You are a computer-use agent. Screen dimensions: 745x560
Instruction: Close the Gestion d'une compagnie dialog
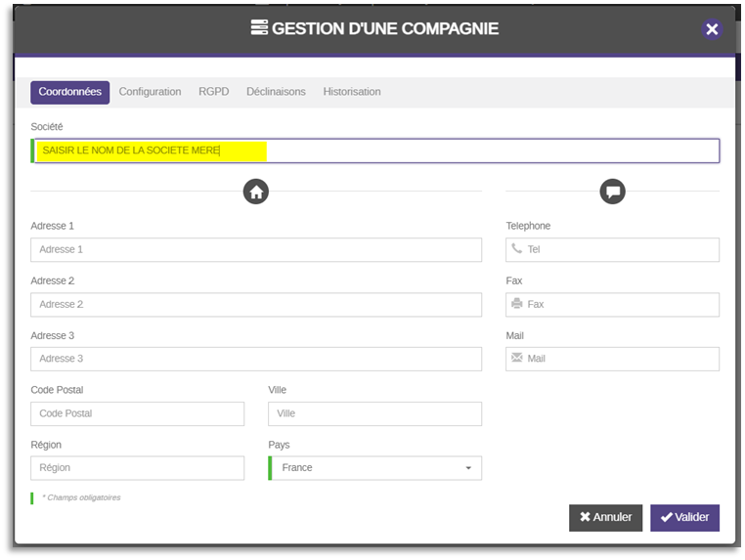coord(712,29)
